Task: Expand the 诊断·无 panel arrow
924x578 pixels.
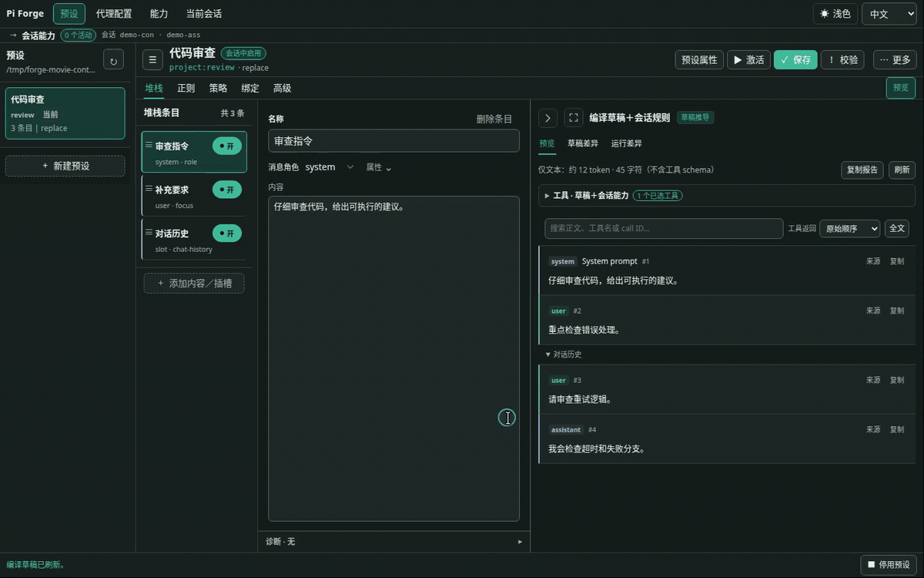Action: (x=520, y=542)
